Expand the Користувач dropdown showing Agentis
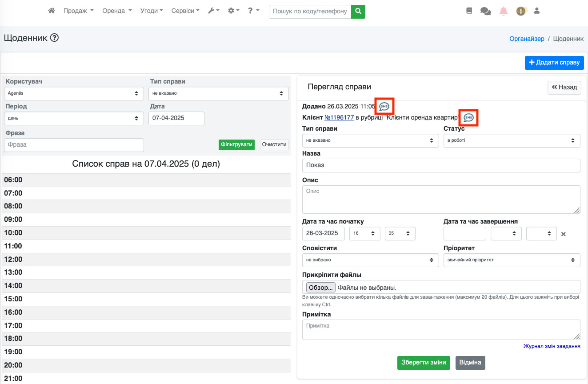 click(74, 93)
